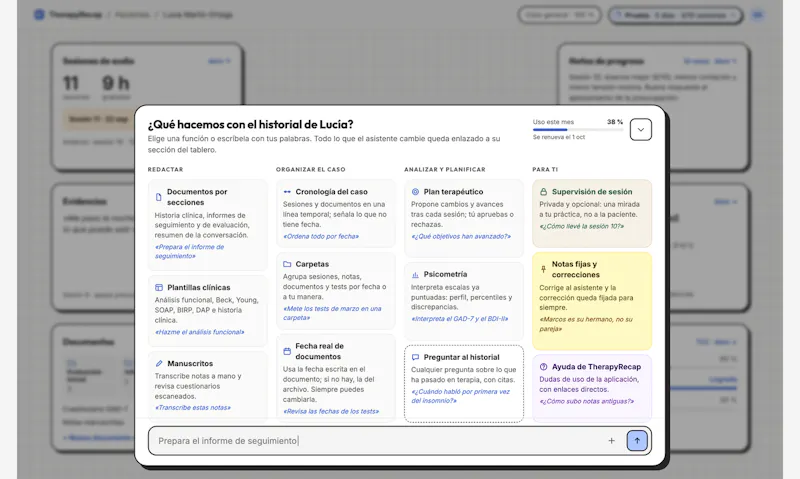
Task: Click the timeline icon beside Cronología del caso
Action: (287, 192)
